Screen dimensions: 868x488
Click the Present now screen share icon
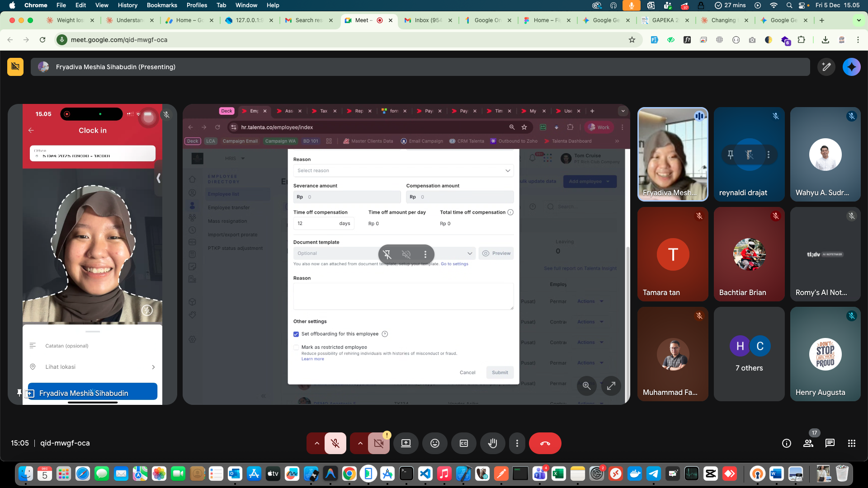pyautogui.click(x=406, y=443)
